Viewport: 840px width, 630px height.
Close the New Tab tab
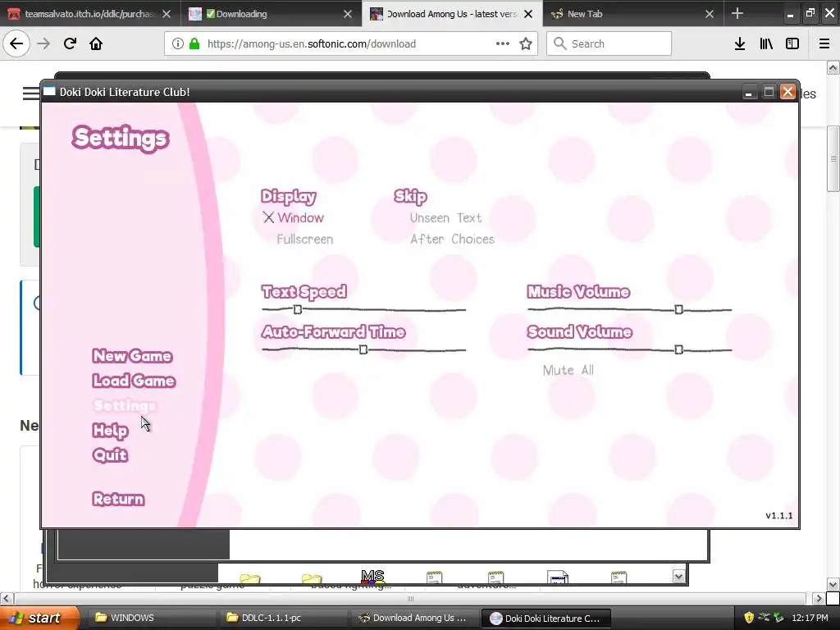tap(710, 14)
